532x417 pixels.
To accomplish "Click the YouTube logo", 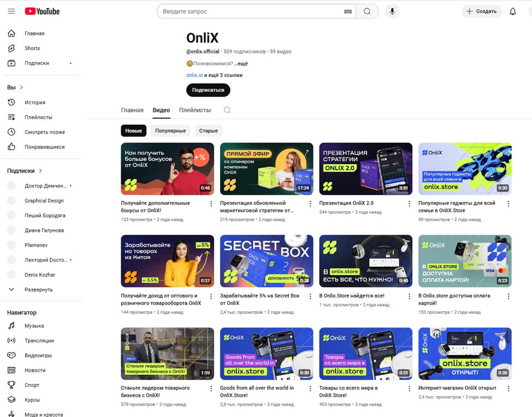I will coord(42,11).
